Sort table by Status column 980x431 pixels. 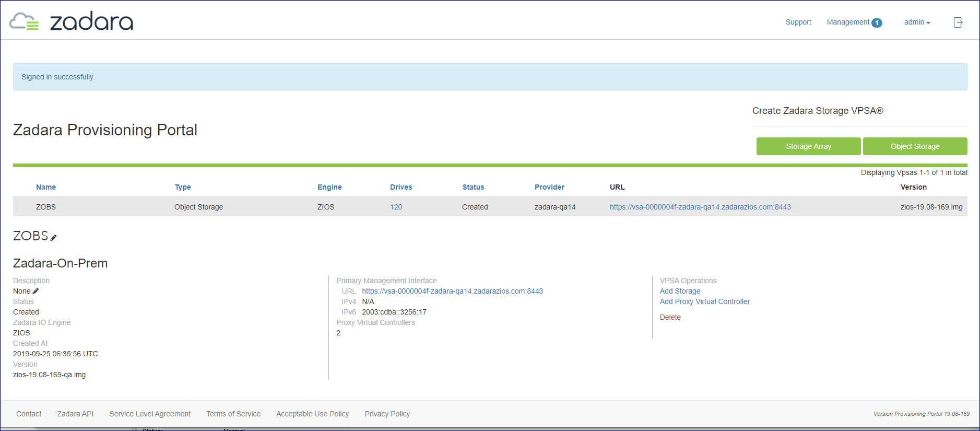click(x=473, y=187)
